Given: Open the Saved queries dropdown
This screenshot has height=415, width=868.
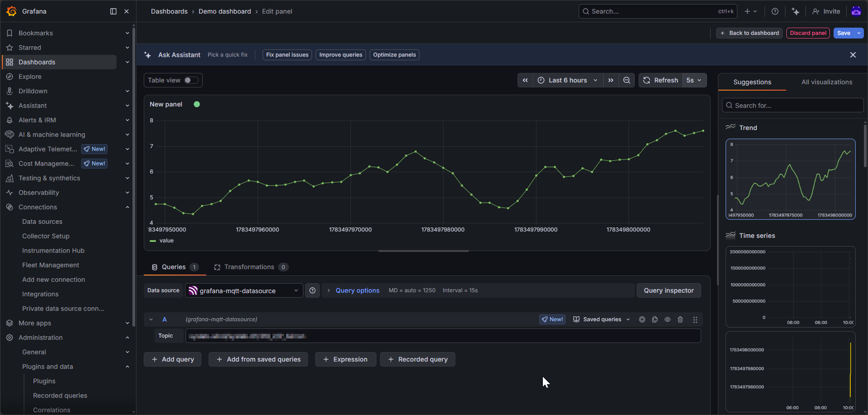Looking at the screenshot, I should click(602, 319).
